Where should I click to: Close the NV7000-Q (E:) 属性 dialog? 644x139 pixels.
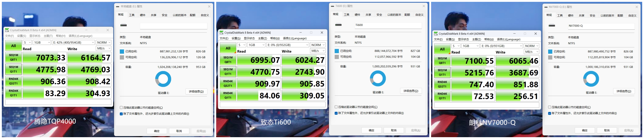(x=637, y=7)
